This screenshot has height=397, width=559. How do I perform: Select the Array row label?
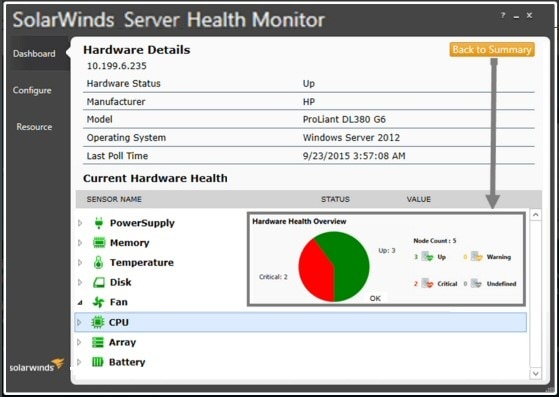click(x=122, y=342)
